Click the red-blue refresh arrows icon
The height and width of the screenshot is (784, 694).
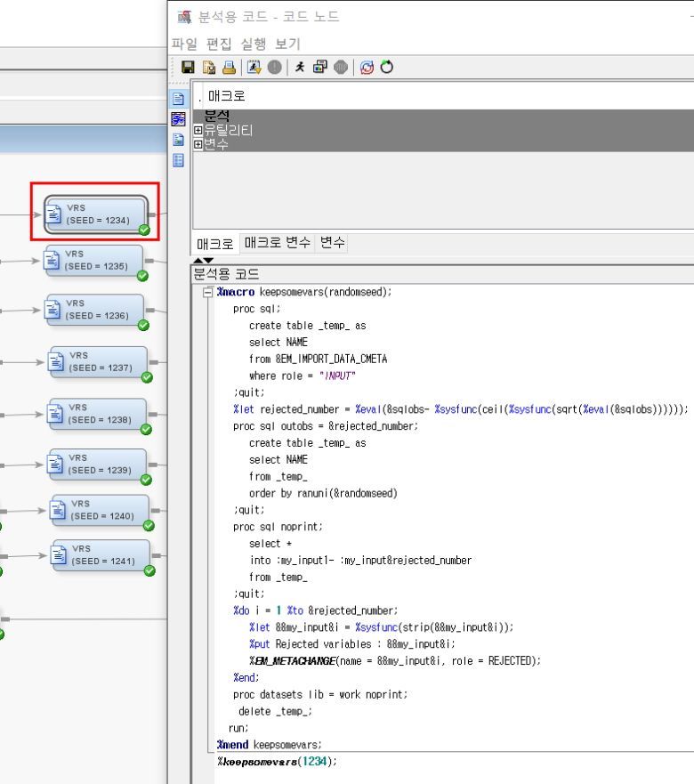[x=367, y=68]
